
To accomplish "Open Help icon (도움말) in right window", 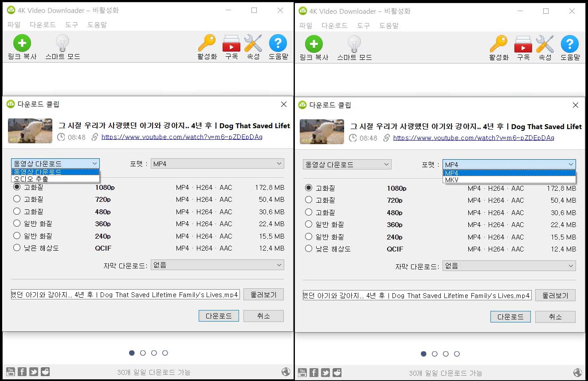I will [570, 48].
